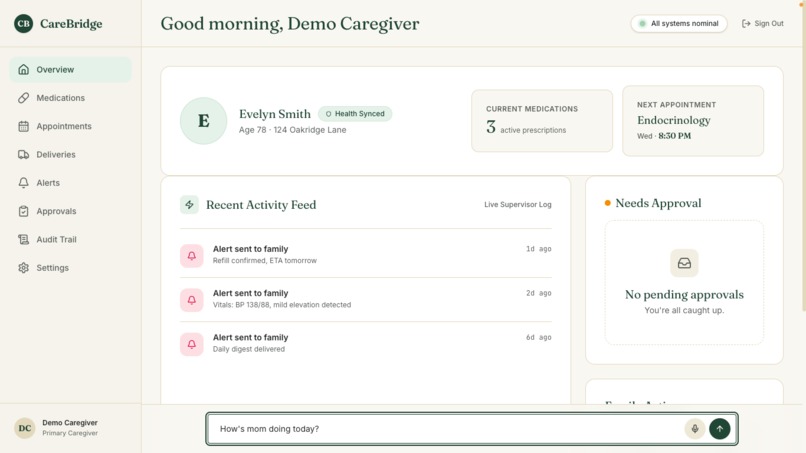Click the Needs Approval heading
The image size is (806, 453).
(x=658, y=203)
